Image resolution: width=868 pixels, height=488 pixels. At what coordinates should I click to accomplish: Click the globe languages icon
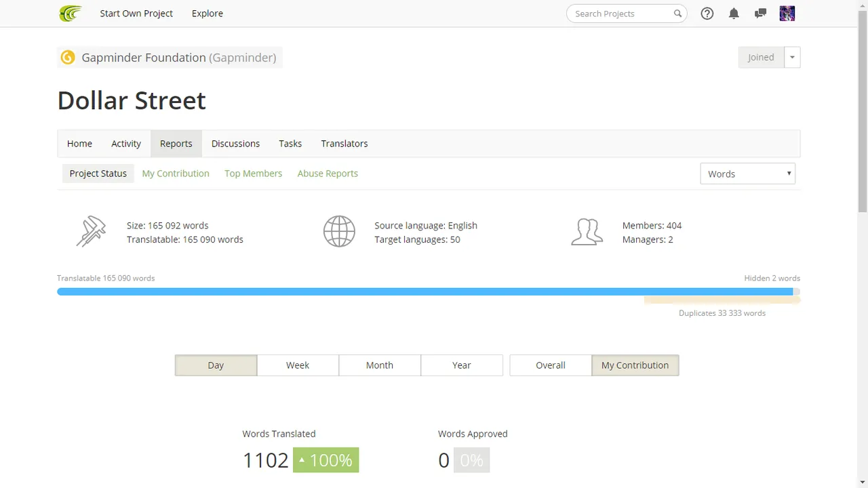click(339, 231)
